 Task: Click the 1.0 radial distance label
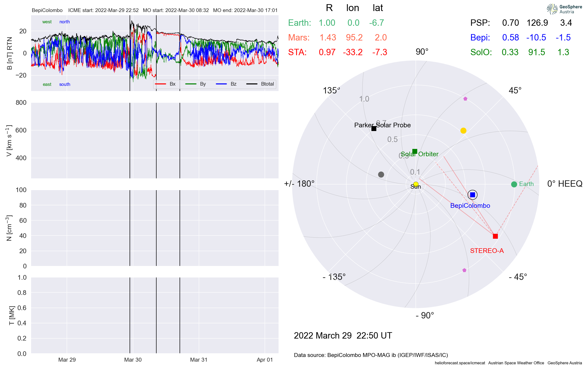click(364, 99)
